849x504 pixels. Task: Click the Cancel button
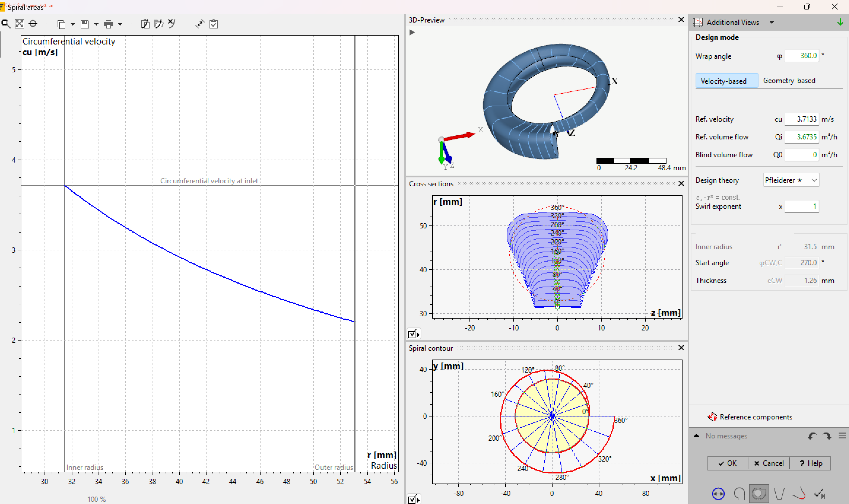(769, 463)
